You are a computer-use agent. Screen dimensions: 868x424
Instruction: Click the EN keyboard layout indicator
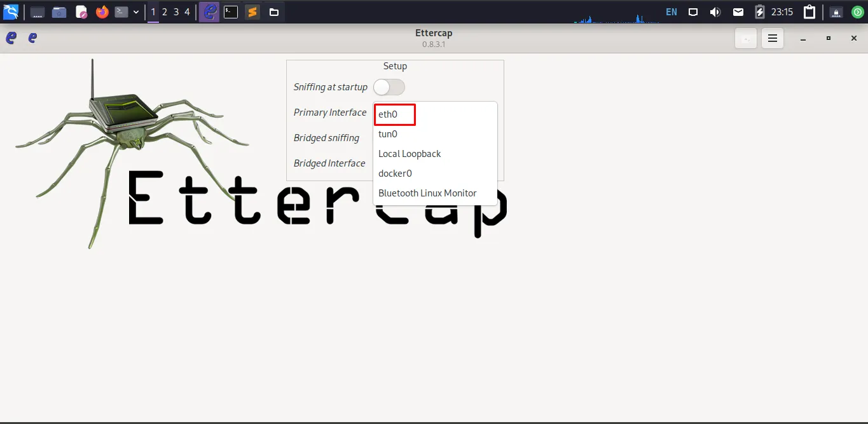(671, 11)
